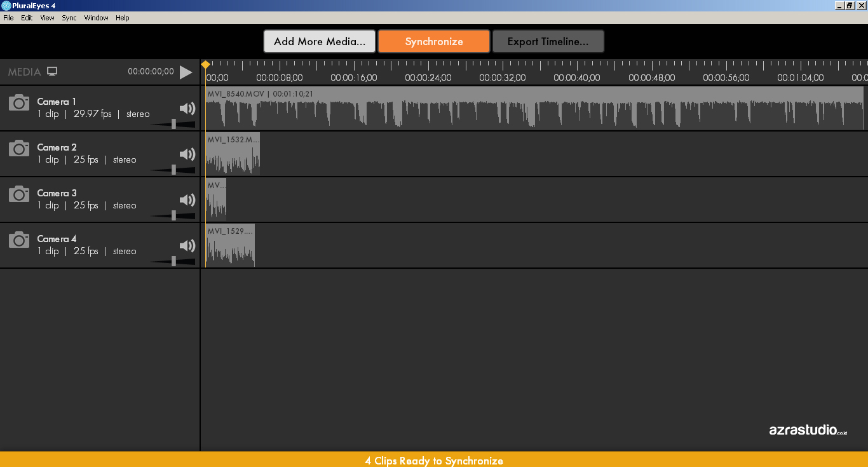This screenshot has height=467, width=868.
Task: Open the Window menu
Action: [x=96, y=18]
